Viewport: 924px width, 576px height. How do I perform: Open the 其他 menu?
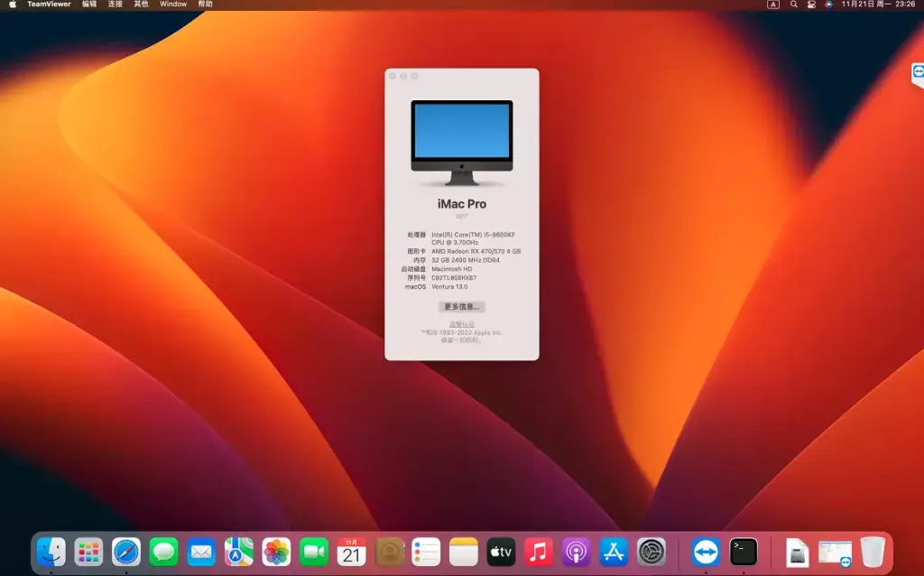pos(141,5)
